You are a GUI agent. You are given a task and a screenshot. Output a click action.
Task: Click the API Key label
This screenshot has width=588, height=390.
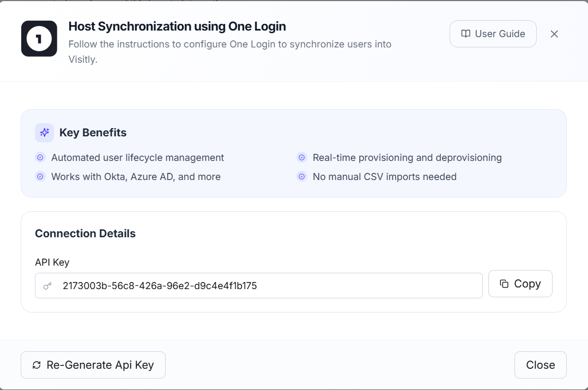(x=52, y=262)
